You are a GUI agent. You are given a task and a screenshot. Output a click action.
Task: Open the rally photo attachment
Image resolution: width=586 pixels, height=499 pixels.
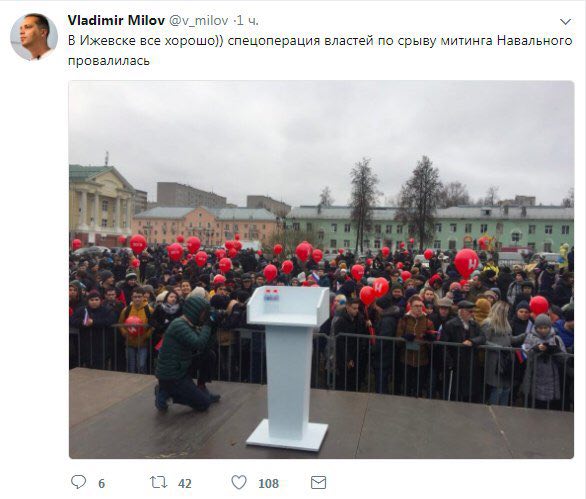point(321,269)
